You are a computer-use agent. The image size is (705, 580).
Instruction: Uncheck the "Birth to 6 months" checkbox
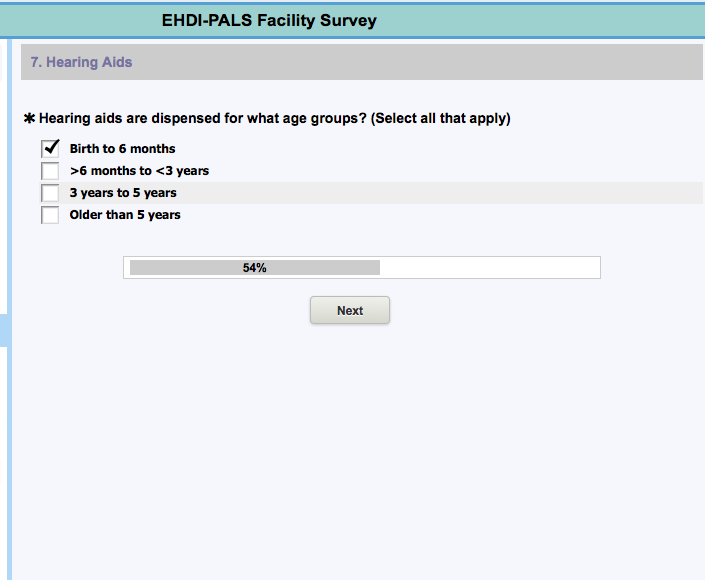(50, 149)
